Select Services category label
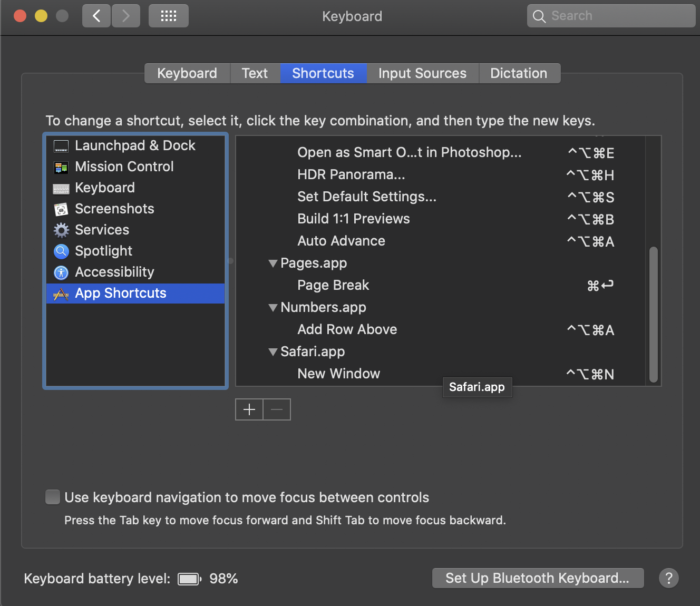This screenshot has width=700, height=606. click(x=102, y=230)
